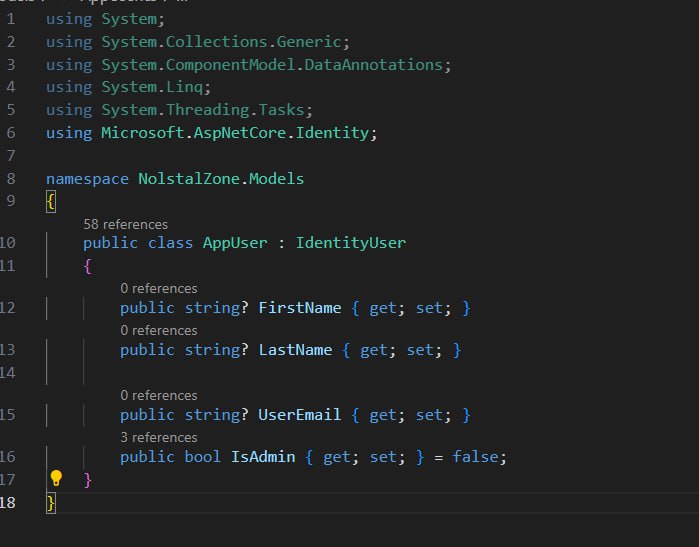Click 'DataAnnotations' in the using statement
The width and height of the screenshot is (699, 547).
374,65
